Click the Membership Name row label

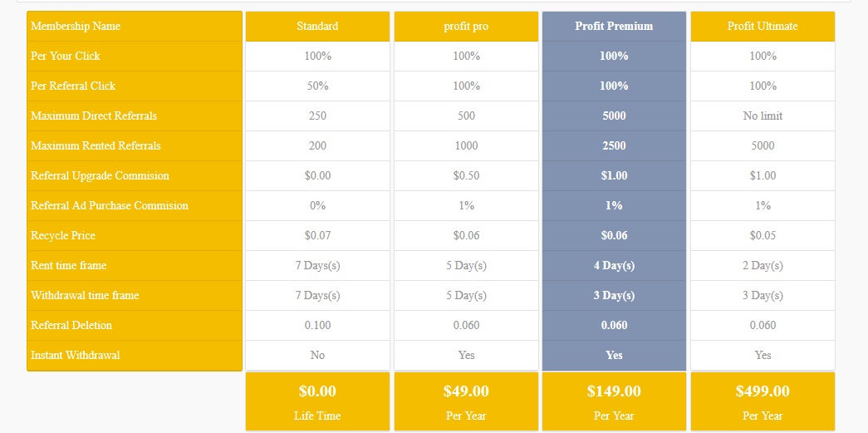pyautogui.click(x=135, y=26)
